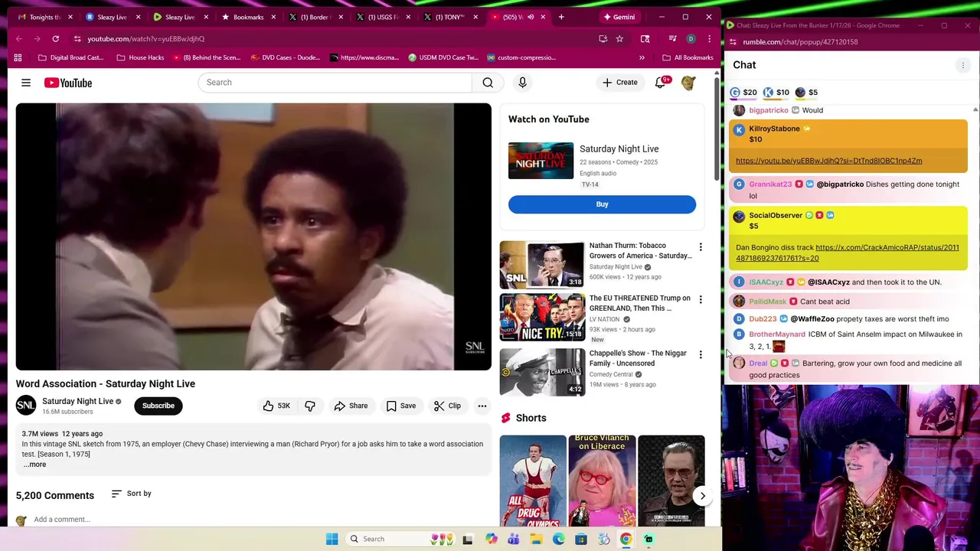Open more actions for the video

tap(482, 406)
